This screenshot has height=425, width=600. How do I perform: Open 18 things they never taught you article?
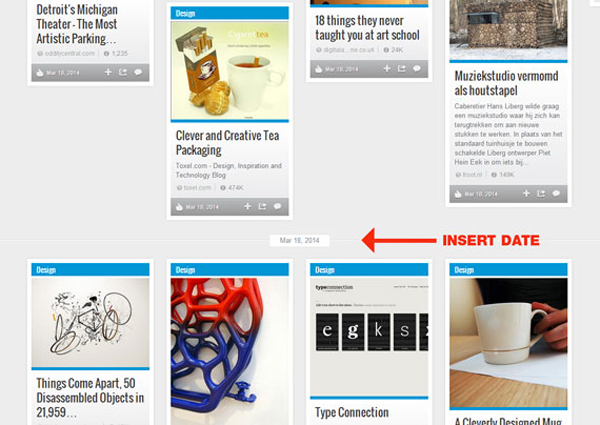(367, 28)
